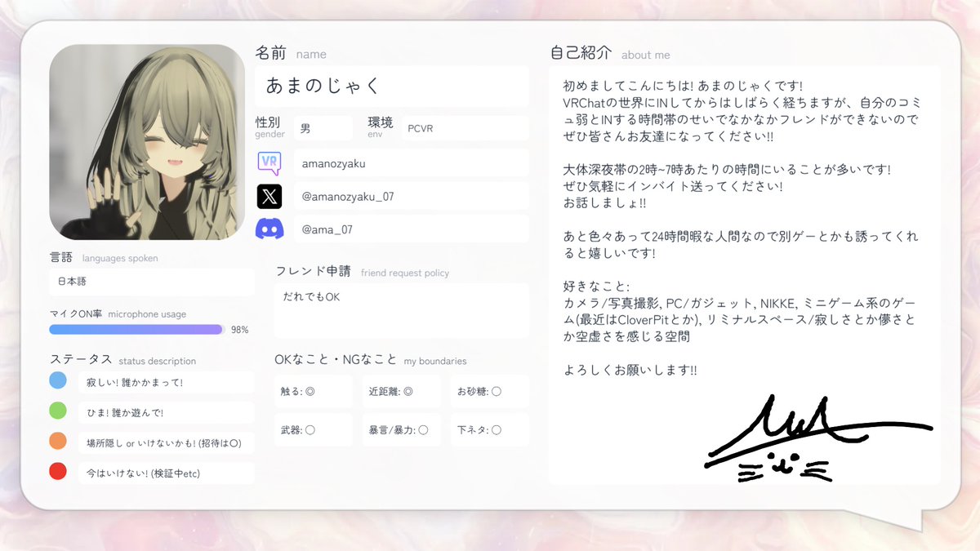Click the line 初めましてこんにちは! あまのじゃくです!
This screenshot has height=551, width=980.
pos(684,85)
